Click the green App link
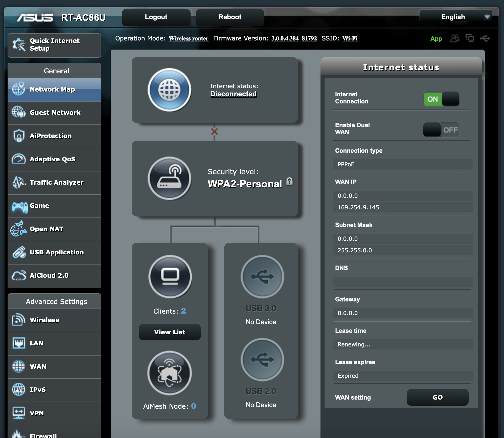 tap(436, 39)
